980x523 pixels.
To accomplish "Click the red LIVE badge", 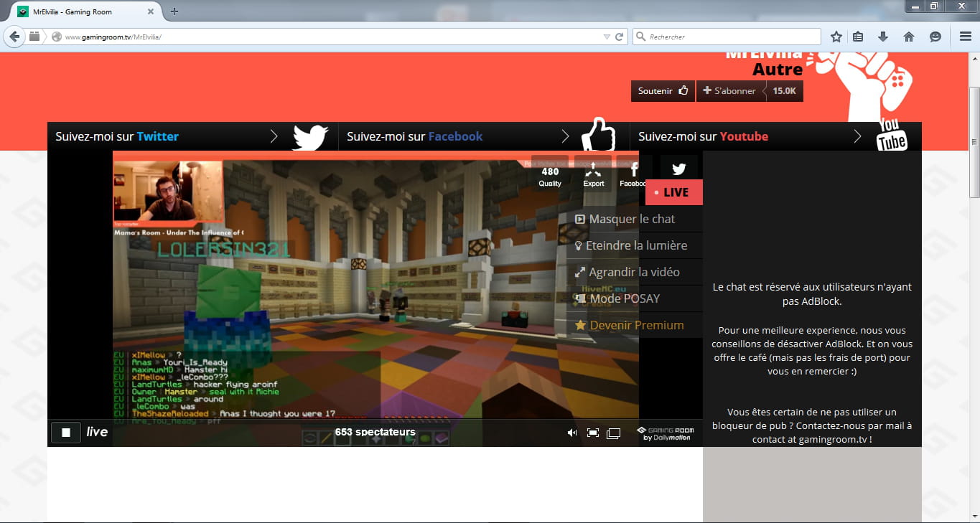I will click(x=674, y=192).
